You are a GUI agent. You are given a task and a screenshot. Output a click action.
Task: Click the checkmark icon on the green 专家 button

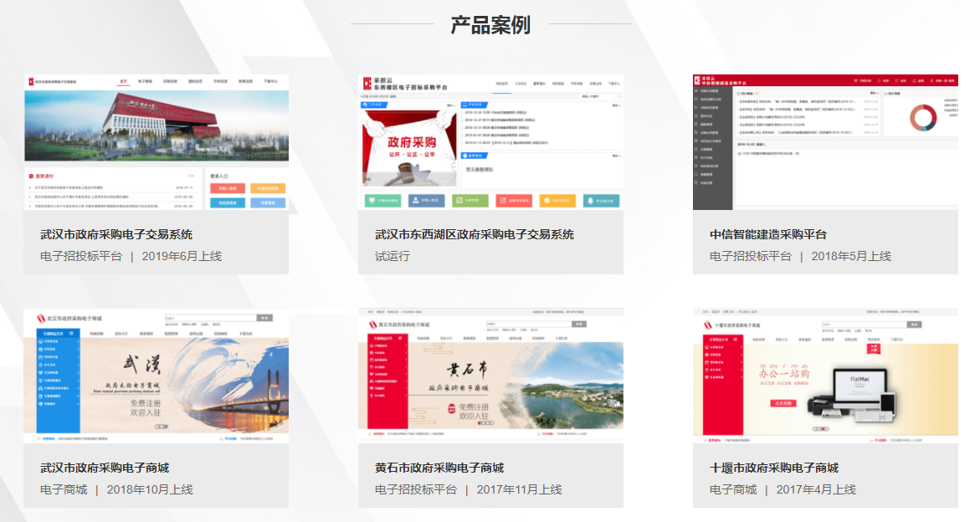tap(459, 200)
